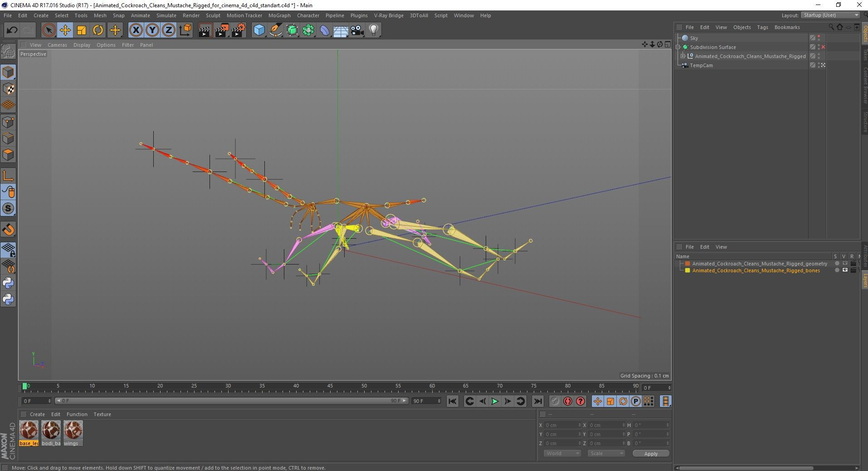Image resolution: width=868 pixels, height=471 pixels.
Task: Click the coordinate system icon
Action: (185, 30)
